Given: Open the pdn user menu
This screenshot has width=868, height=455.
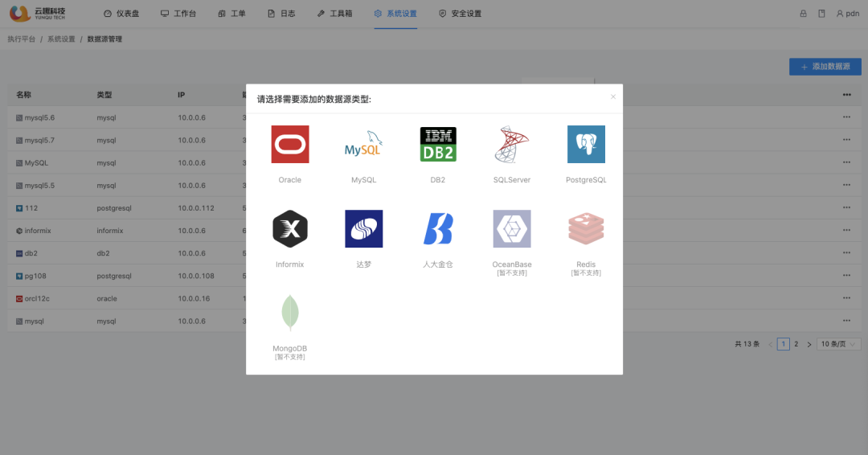Looking at the screenshot, I should pyautogui.click(x=848, y=14).
